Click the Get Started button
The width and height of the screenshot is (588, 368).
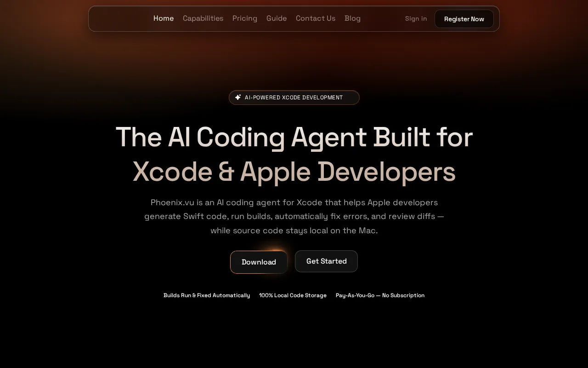(326, 261)
